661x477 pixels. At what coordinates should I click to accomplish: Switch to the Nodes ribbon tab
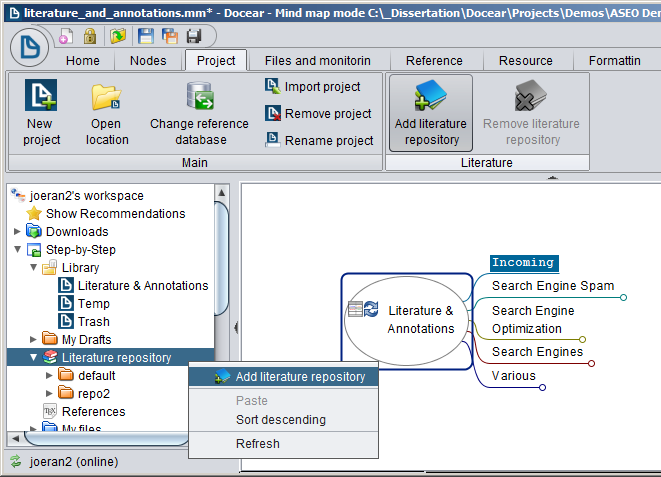point(148,61)
